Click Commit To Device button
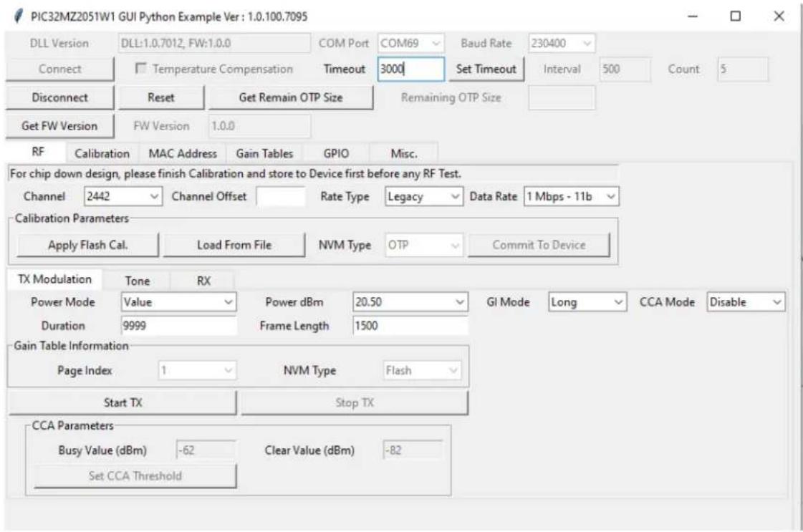Image resolution: width=803 pixels, height=532 pixels. (539, 245)
